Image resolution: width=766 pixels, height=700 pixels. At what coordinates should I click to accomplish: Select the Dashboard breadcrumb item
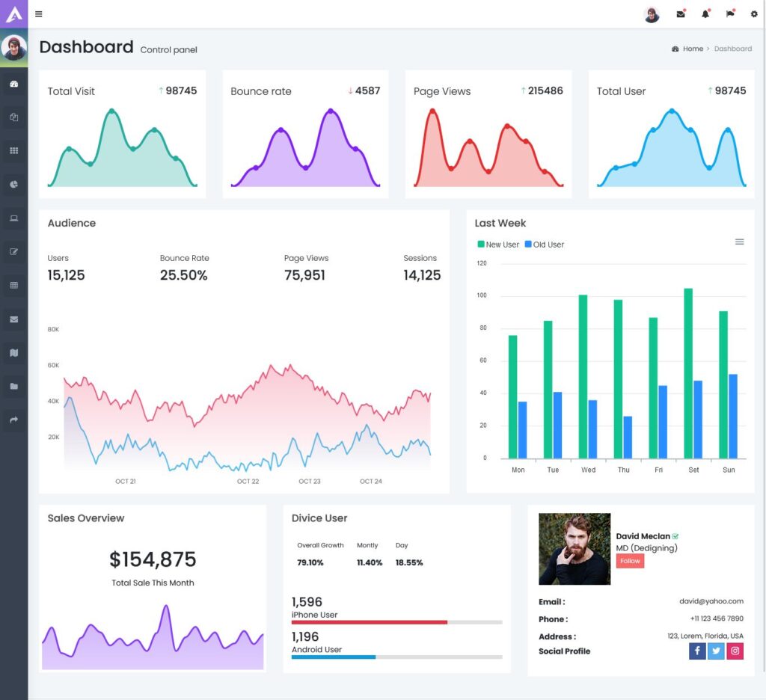(x=732, y=48)
